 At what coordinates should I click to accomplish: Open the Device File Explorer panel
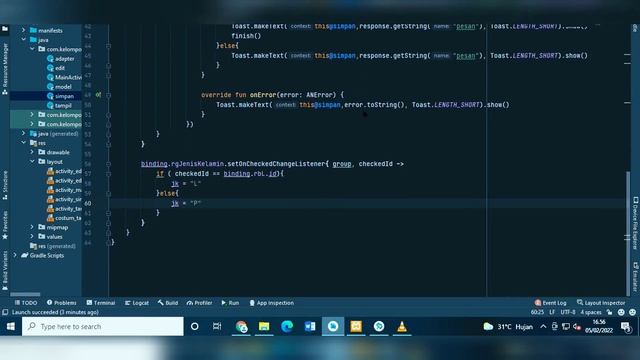(x=636, y=223)
